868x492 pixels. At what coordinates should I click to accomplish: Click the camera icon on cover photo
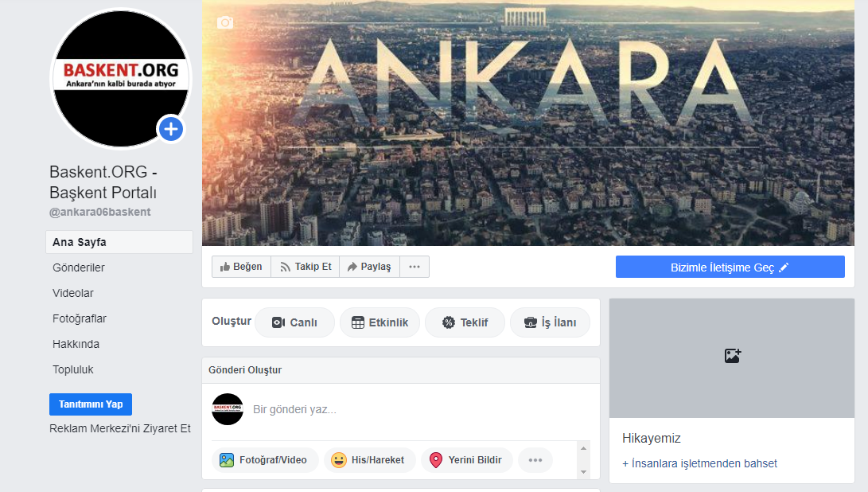click(x=225, y=23)
